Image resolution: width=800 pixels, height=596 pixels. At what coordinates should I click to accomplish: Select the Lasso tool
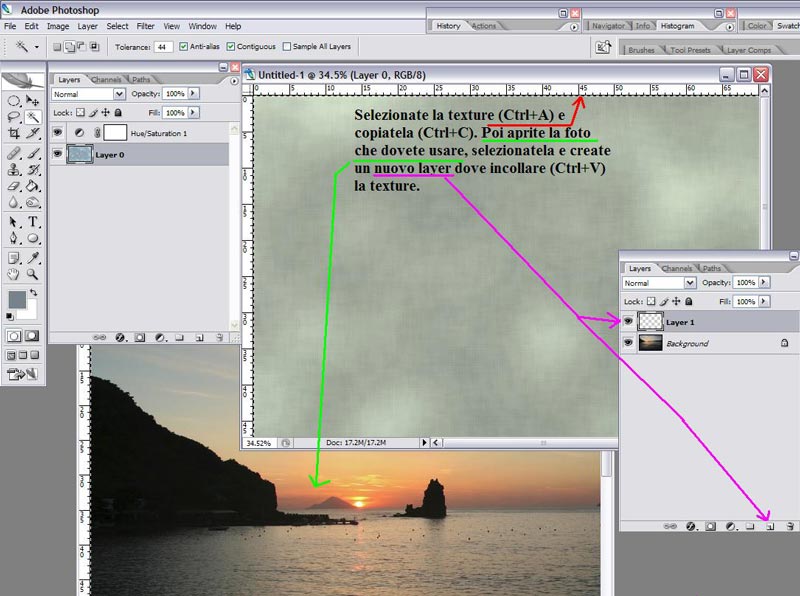[x=14, y=117]
